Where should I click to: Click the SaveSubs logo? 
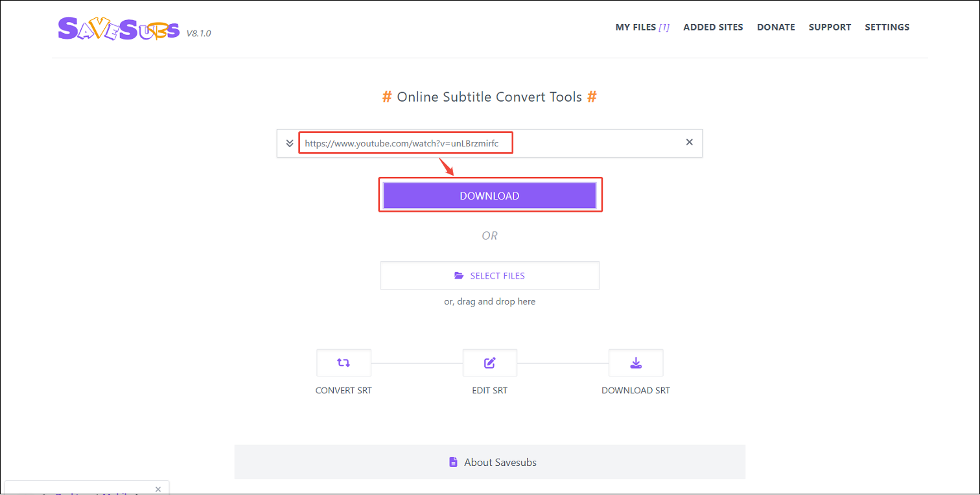pyautogui.click(x=119, y=29)
